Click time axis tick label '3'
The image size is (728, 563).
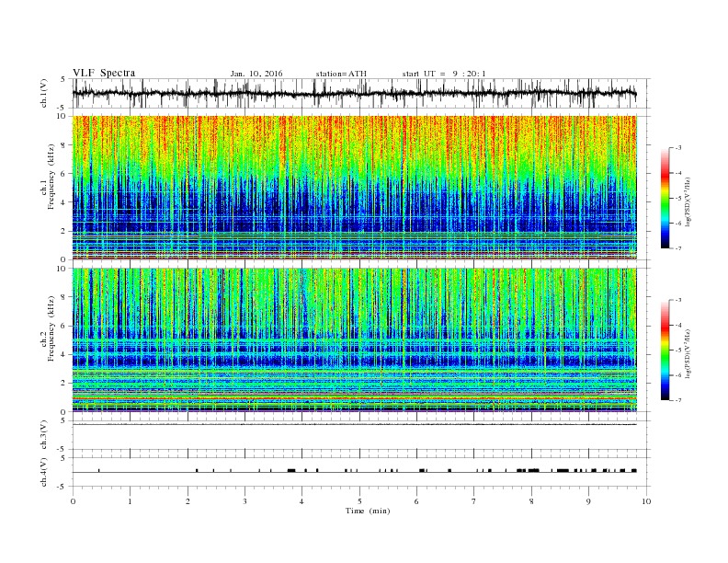pos(245,501)
